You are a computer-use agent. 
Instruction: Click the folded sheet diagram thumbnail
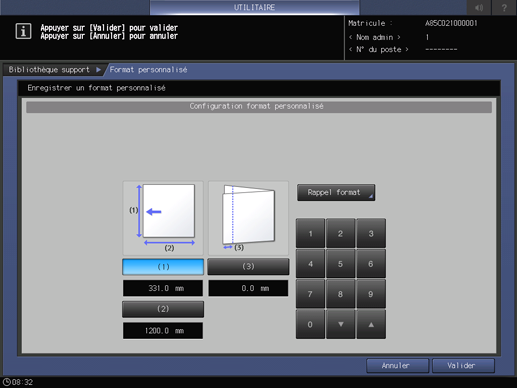pyautogui.click(x=248, y=218)
